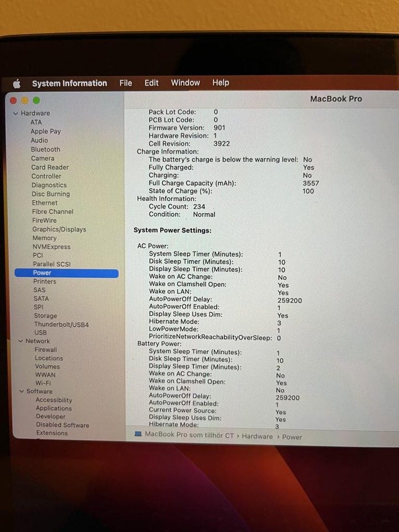The height and width of the screenshot is (532, 399).
Task: Click the Cell Revision value 3922
Action: [x=222, y=144]
